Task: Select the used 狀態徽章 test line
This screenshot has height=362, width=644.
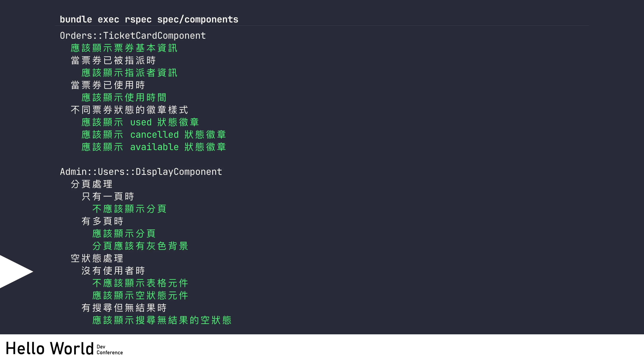Action: 140,122
